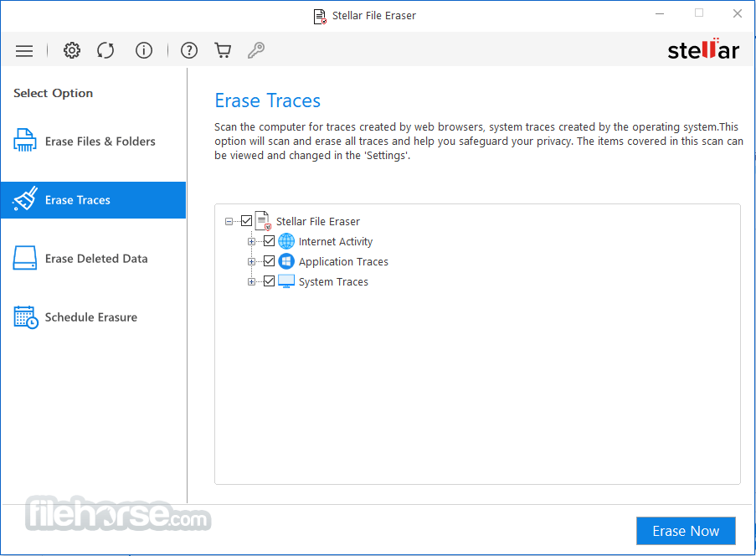Image resolution: width=756 pixels, height=556 pixels.
Task: Click the 'Erase Traces' page heading
Action: pyautogui.click(x=268, y=100)
